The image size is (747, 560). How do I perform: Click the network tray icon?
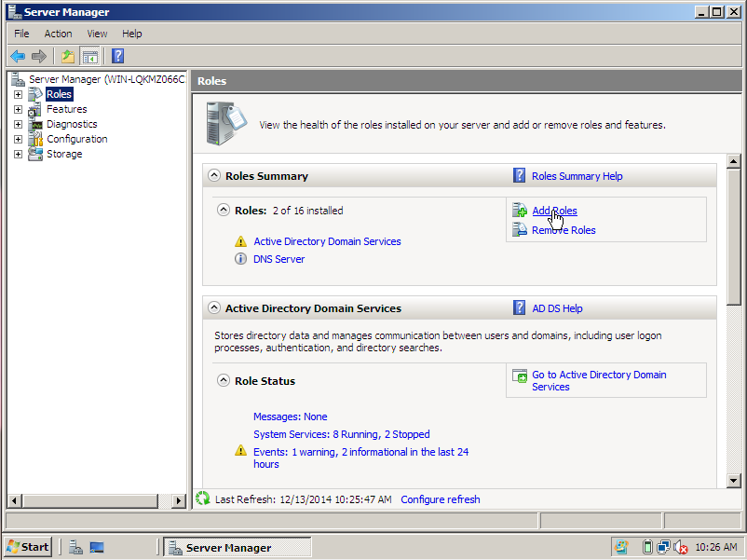(663, 547)
